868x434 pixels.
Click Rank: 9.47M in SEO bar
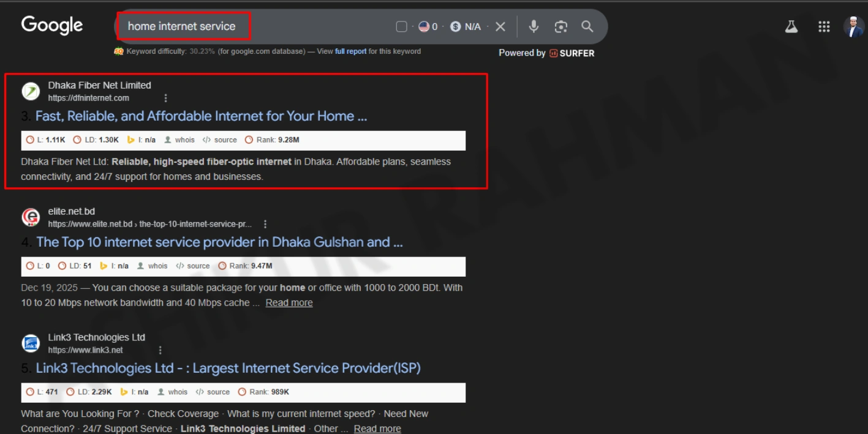coord(245,266)
